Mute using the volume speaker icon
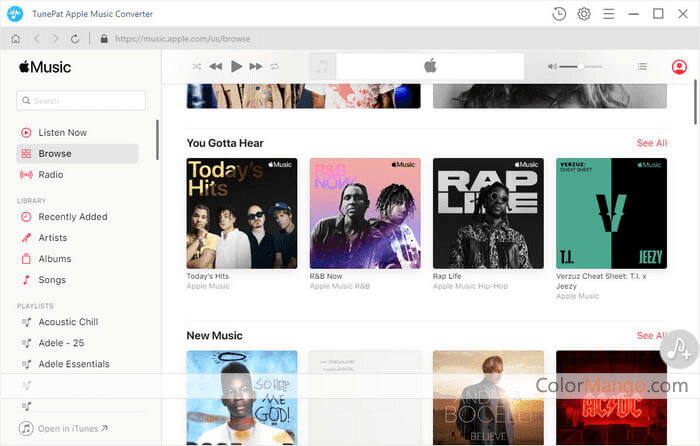Viewport: 700px width, 446px height. [552, 67]
